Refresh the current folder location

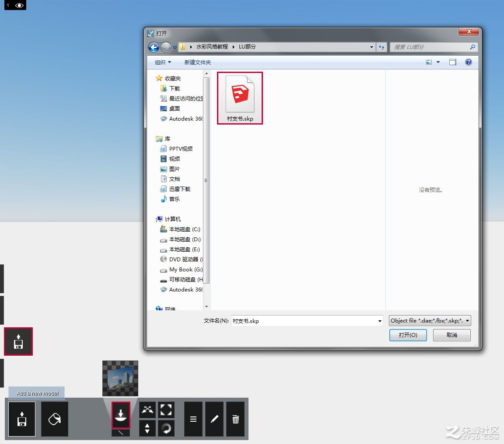point(381,47)
